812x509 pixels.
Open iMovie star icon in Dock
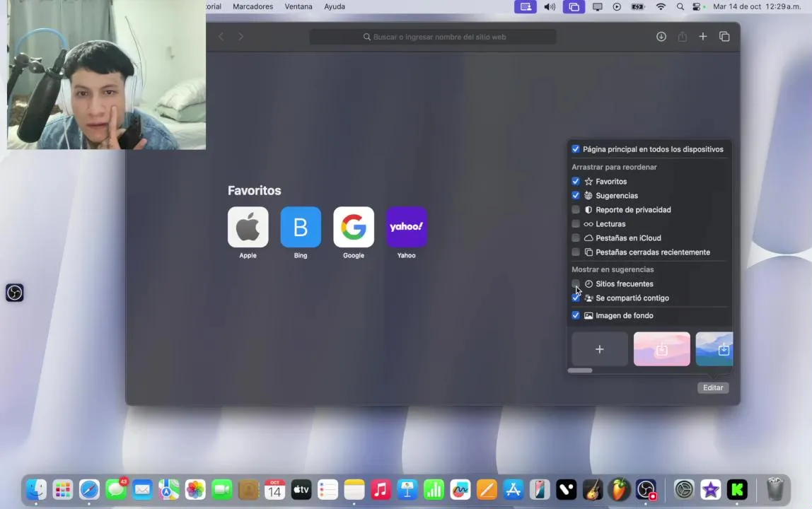click(x=710, y=489)
